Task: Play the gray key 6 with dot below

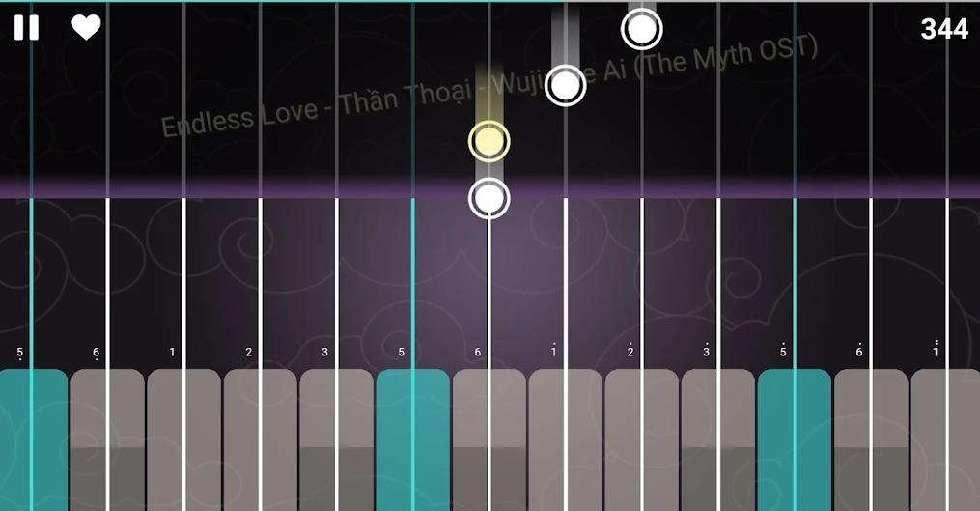Action: click(x=107, y=440)
